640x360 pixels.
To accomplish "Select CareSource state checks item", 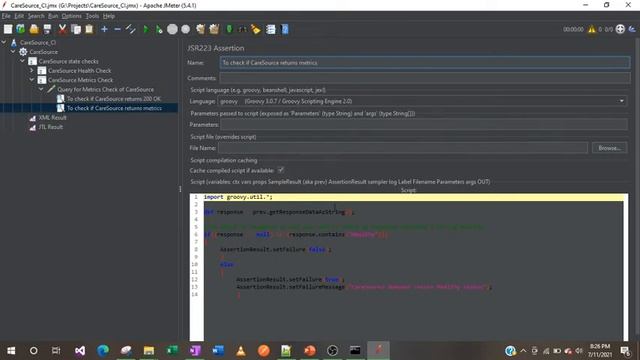I will click(68, 61).
